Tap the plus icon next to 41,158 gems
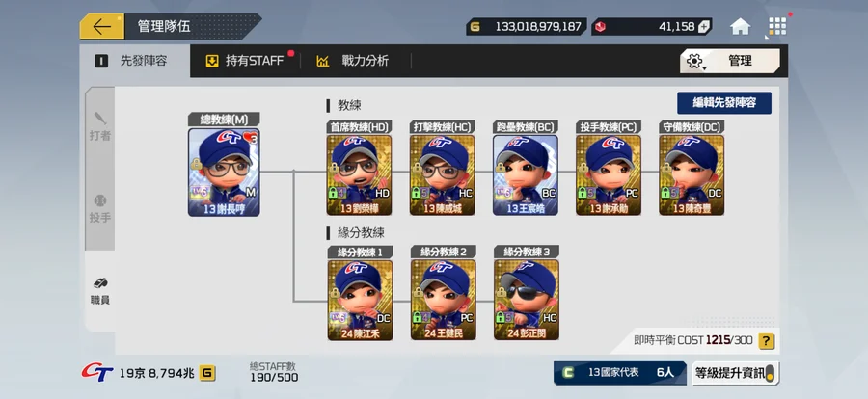 point(704,27)
